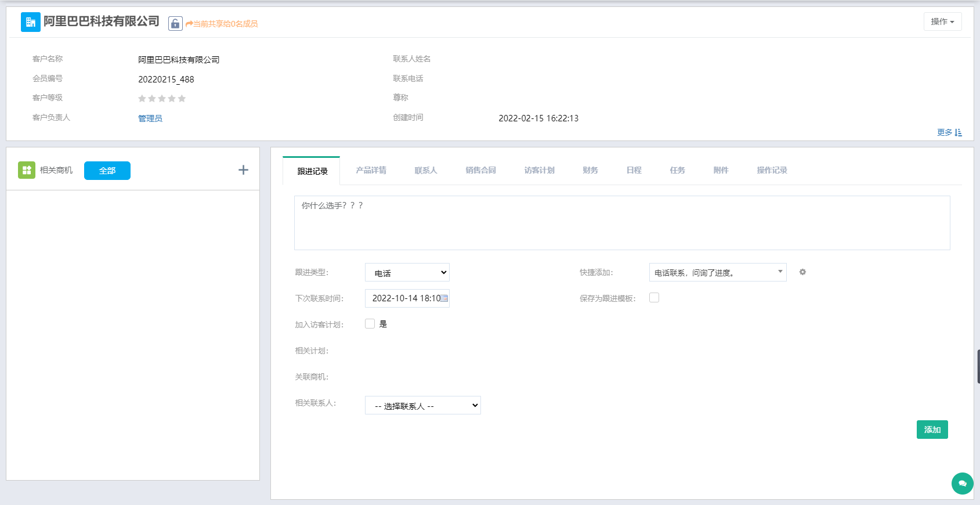Viewport: 980px width, 505px height.
Task: Click the next contact time field
Action: click(x=407, y=298)
